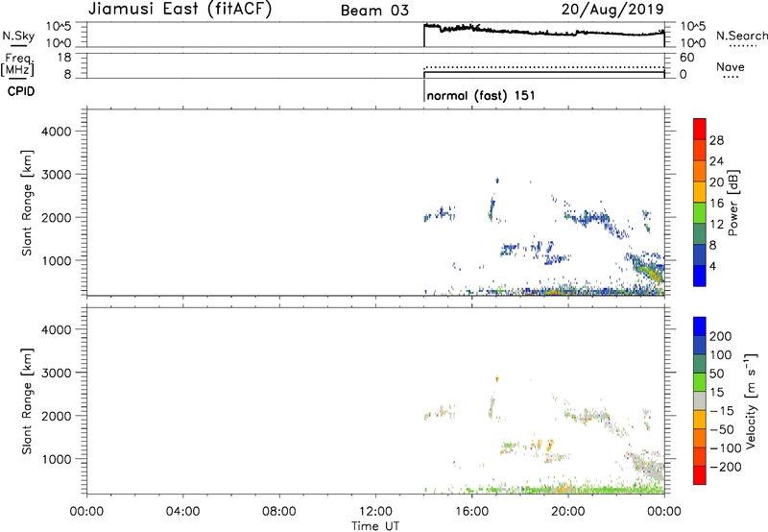
Task: Click the '20:00' time tick label
Action: click(568, 512)
